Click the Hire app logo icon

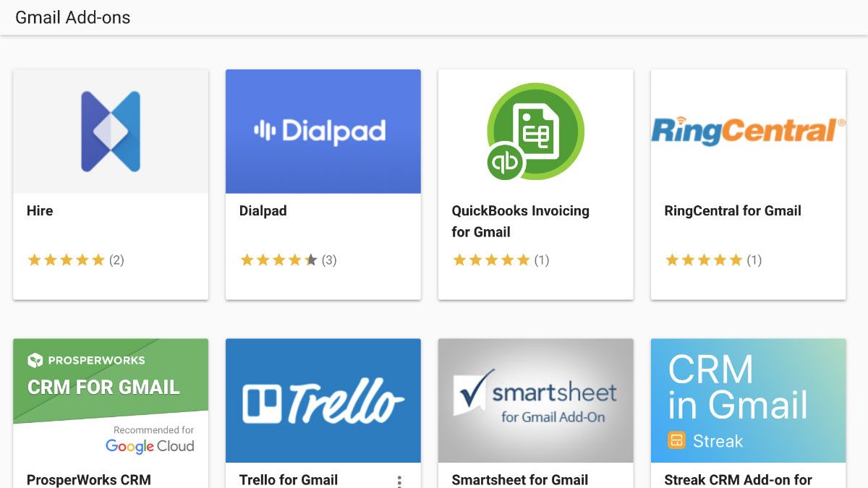pos(111,132)
